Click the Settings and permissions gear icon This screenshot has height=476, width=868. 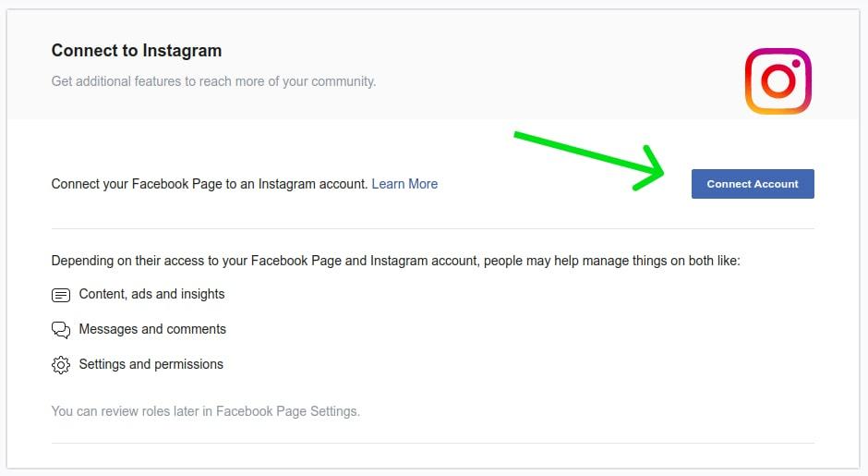[x=61, y=364]
